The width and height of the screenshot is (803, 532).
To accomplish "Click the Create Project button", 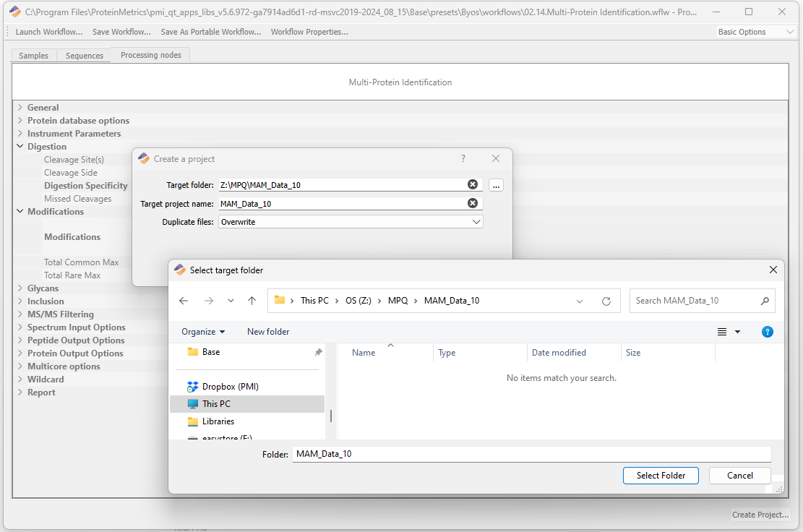I will tap(760, 515).
